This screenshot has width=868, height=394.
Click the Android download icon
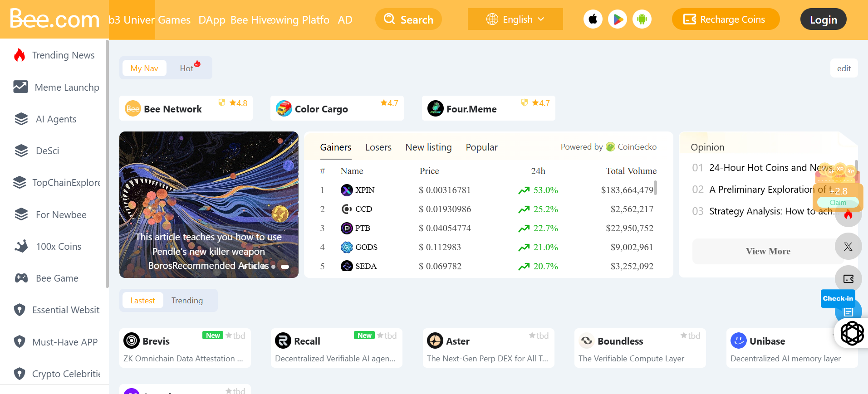tap(642, 19)
